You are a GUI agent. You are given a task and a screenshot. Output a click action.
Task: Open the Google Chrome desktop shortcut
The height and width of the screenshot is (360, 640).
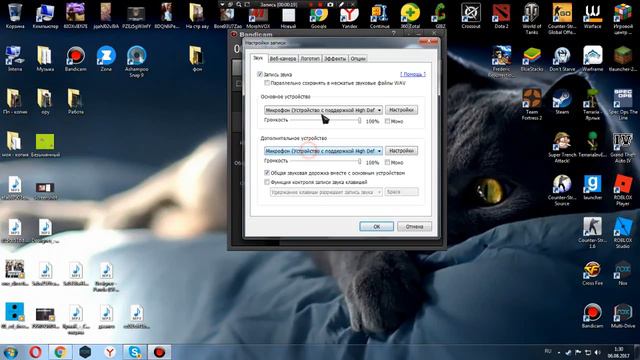point(318,16)
